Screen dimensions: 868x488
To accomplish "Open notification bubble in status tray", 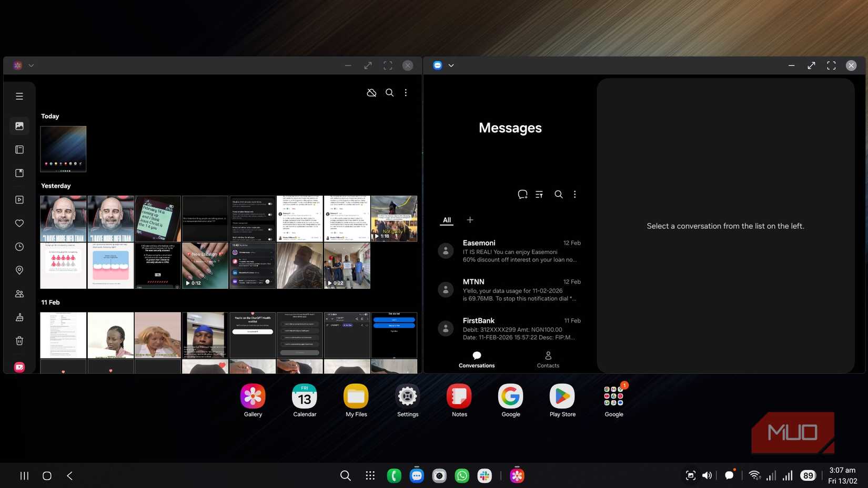I will (x=729, y=475).
